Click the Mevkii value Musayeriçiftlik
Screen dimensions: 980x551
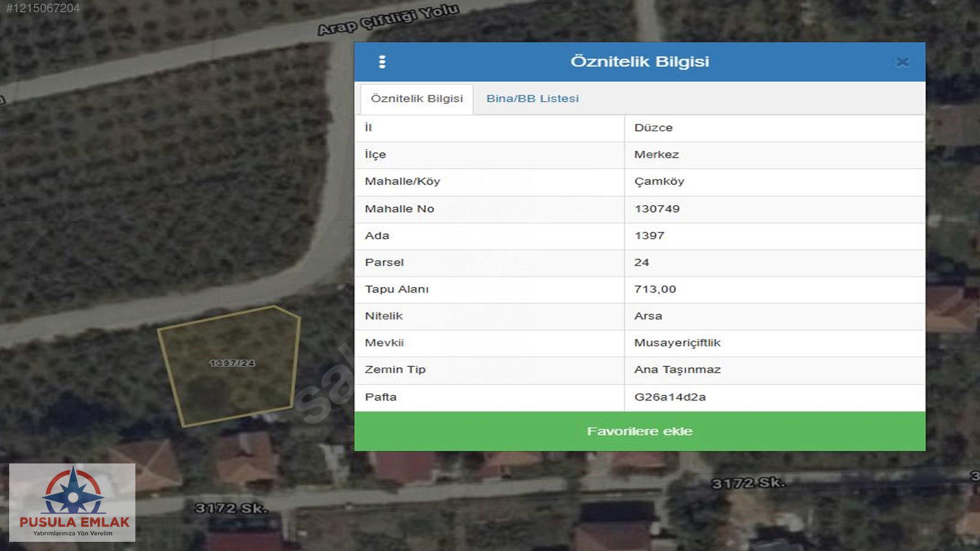point(677,343)
